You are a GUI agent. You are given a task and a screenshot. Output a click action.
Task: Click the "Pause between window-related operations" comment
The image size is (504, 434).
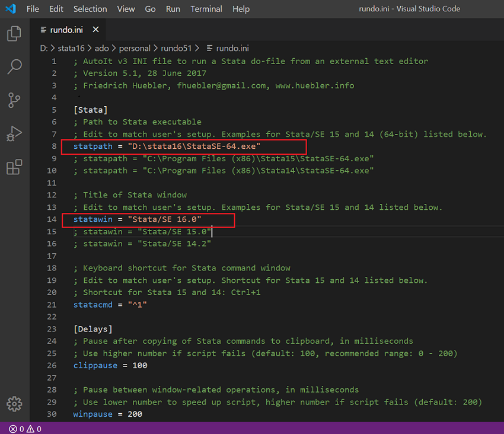coord(216,390)
